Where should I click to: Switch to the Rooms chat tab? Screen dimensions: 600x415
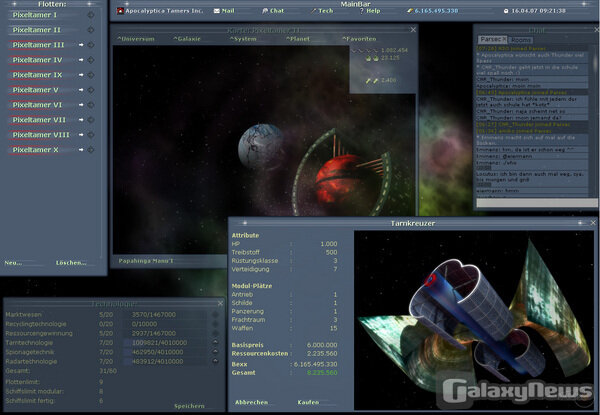(521, 40)
